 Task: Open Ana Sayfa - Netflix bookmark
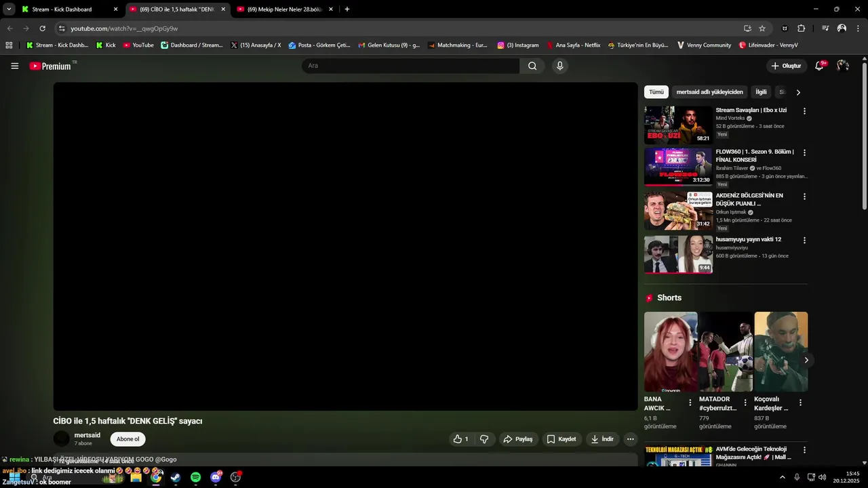click(x=574, y=45)
